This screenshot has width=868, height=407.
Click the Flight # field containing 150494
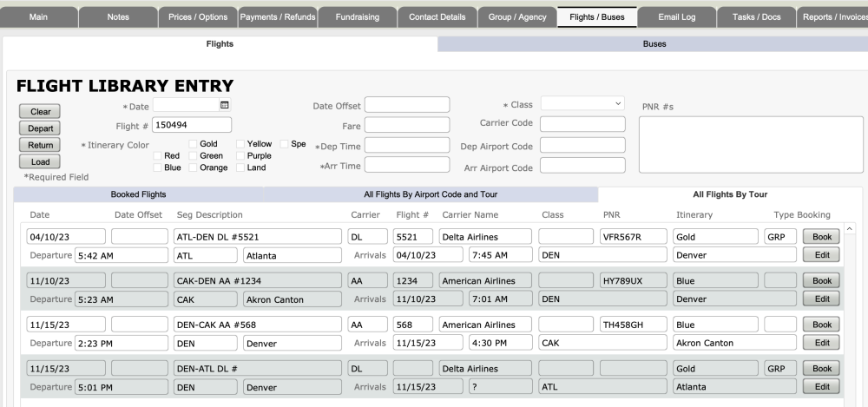point(192,125)
